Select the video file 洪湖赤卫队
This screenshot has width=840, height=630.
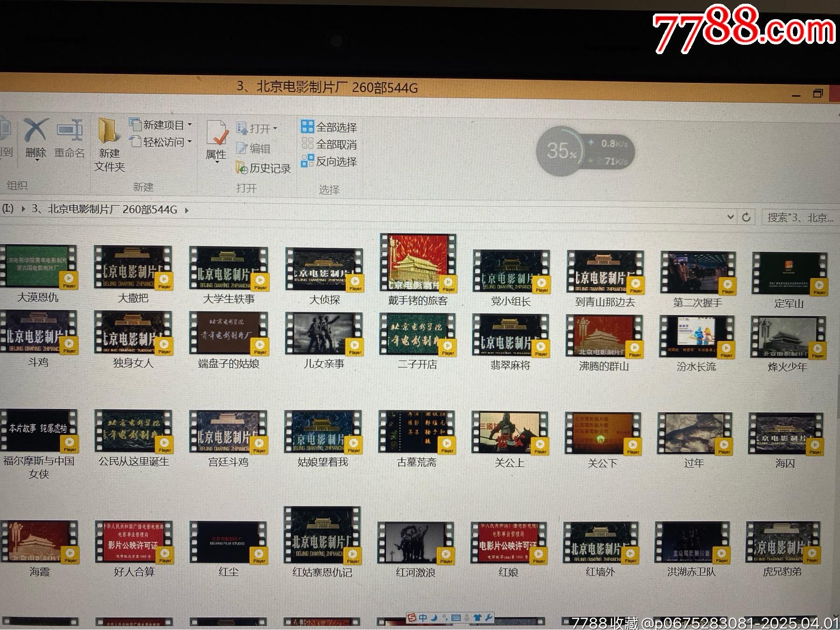point(692,550)
